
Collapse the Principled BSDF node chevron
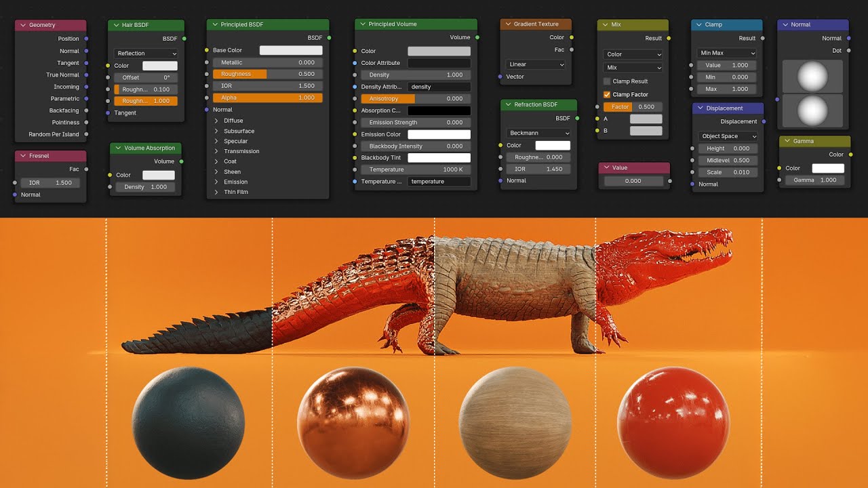point(214,24)
